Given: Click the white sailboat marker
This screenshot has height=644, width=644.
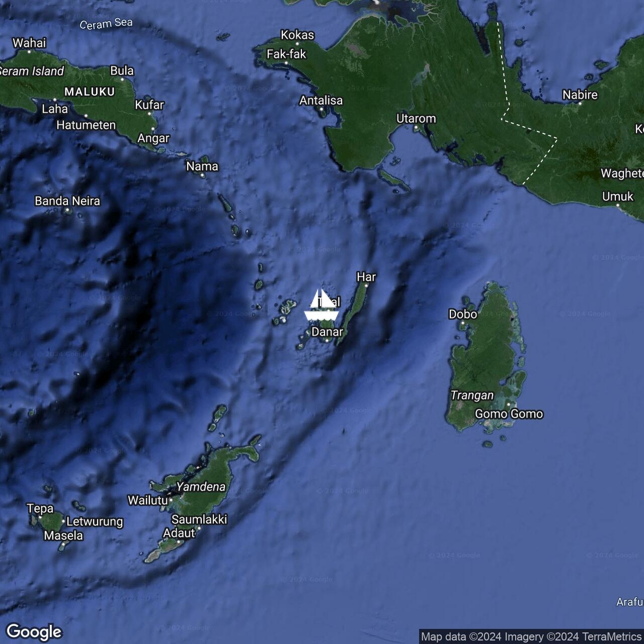Looking at the screenshot, I should [321, 305].
